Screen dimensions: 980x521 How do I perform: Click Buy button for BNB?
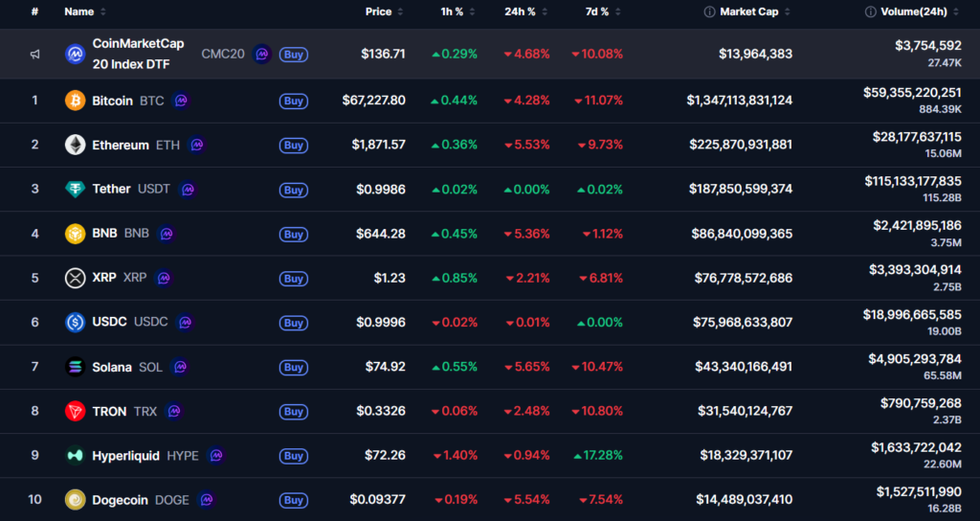(x=294, y=234)
